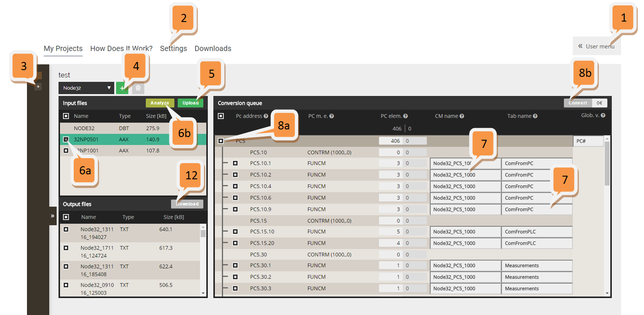Open the Node32 dropdown
This screenshot has width=644, height=315.
point(85,88)
